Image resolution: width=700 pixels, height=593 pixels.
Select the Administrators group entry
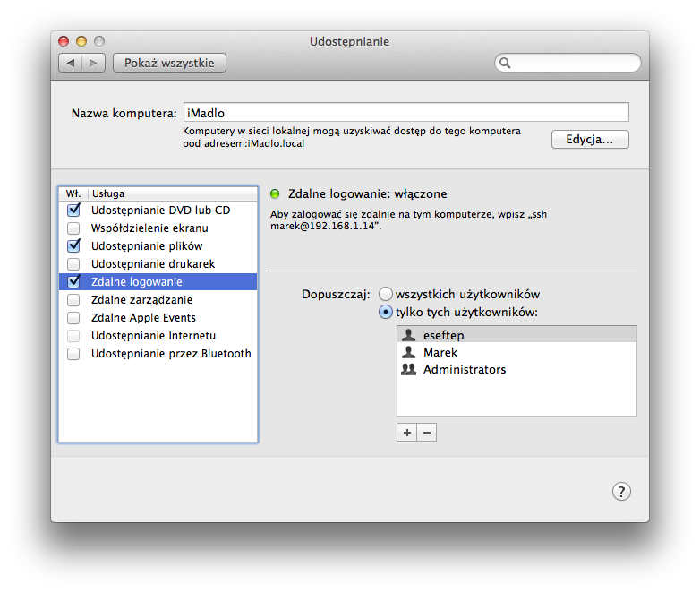click(x=516, y=369)
